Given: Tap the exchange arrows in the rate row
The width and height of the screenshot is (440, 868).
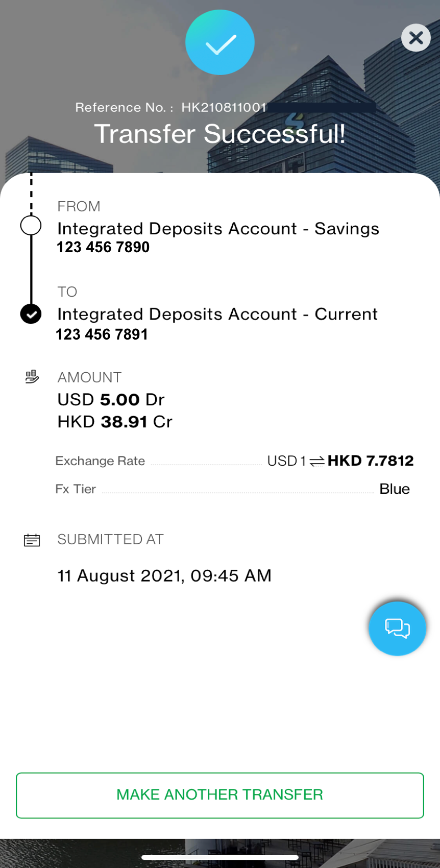Looking at the screenshot, I should click(317, 462).
